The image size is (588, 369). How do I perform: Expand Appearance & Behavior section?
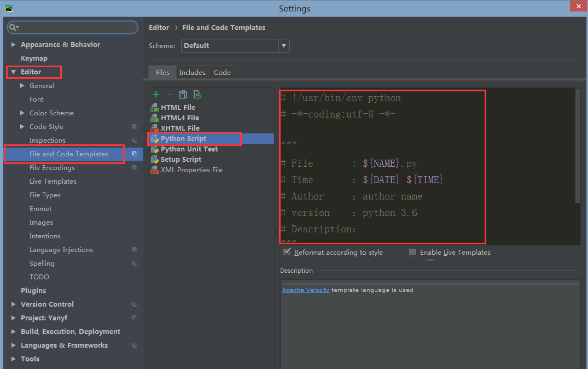(x=14, y=45)
